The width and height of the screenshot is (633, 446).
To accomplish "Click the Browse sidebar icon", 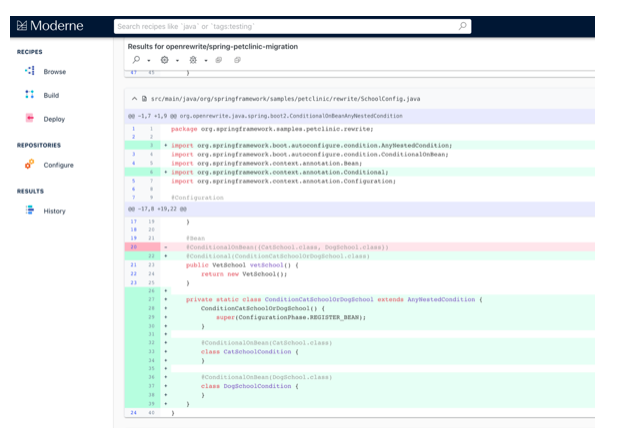I will tap(29, 71).
